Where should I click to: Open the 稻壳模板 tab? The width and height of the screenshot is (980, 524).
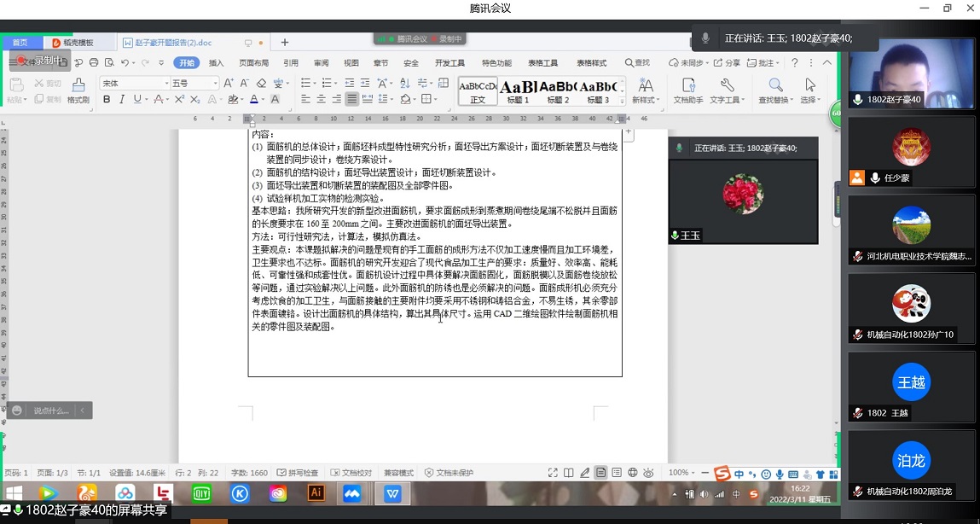(73, 43)
